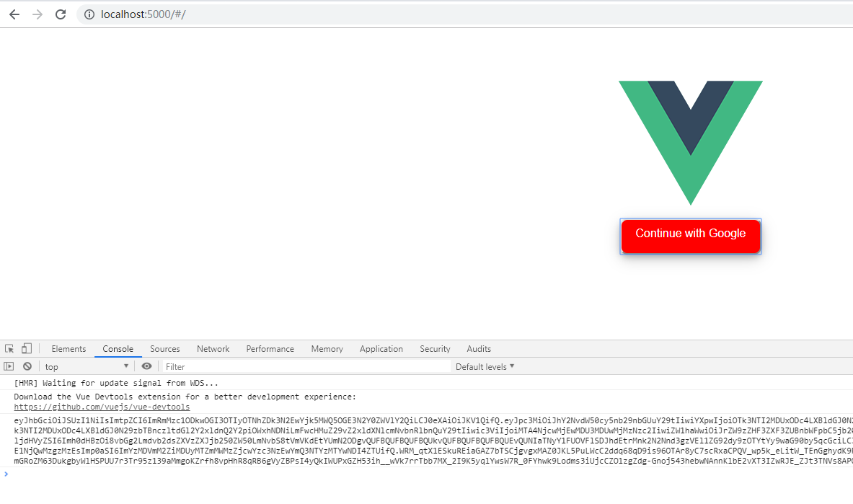The height and width of the screenshot is (504, 853).
Task: Open the Network tab
Action: (x=213, y=349)
